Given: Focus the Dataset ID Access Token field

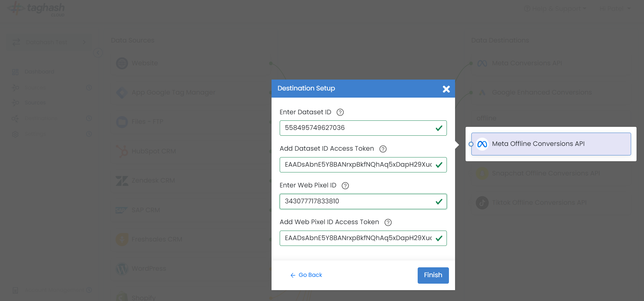Looking at the screenshot, I should point(363,165).
